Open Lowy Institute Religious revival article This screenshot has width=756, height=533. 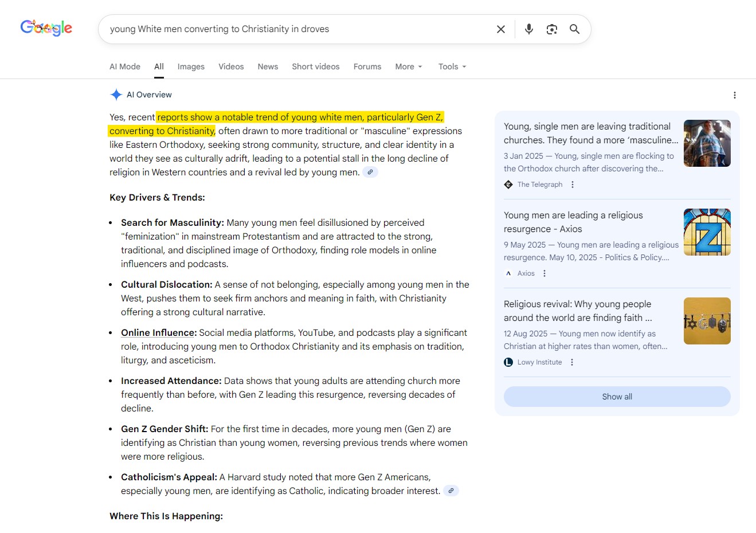tap(578, 311)
